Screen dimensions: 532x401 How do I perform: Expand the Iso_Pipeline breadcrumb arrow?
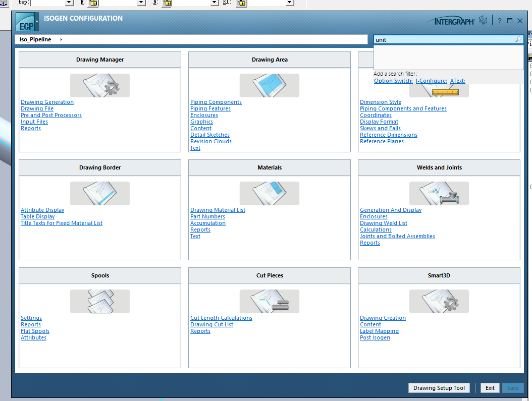tap(61, 40)
